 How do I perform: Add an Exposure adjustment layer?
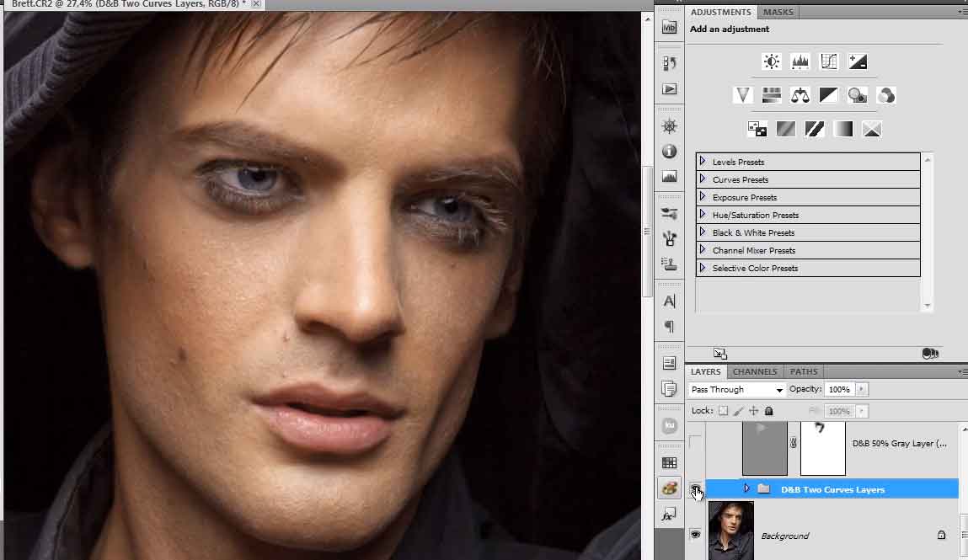click(x=858, y=61)
